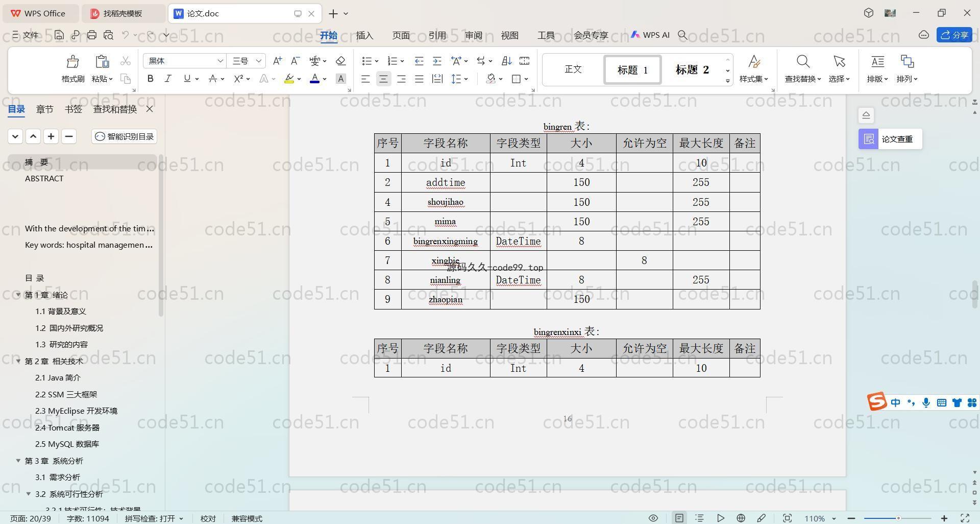
Task: Switch to 章节 tab in navigation pane
Action: click(x=44, y=109)
